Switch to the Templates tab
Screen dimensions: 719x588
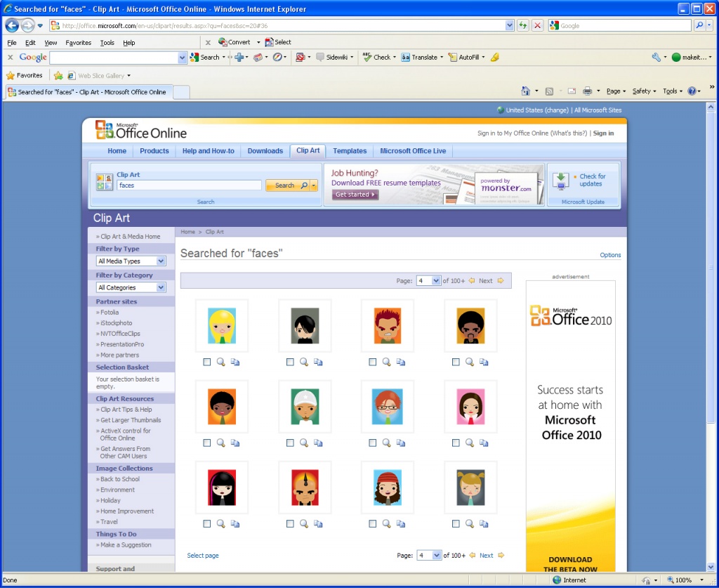tap(350, 151)
